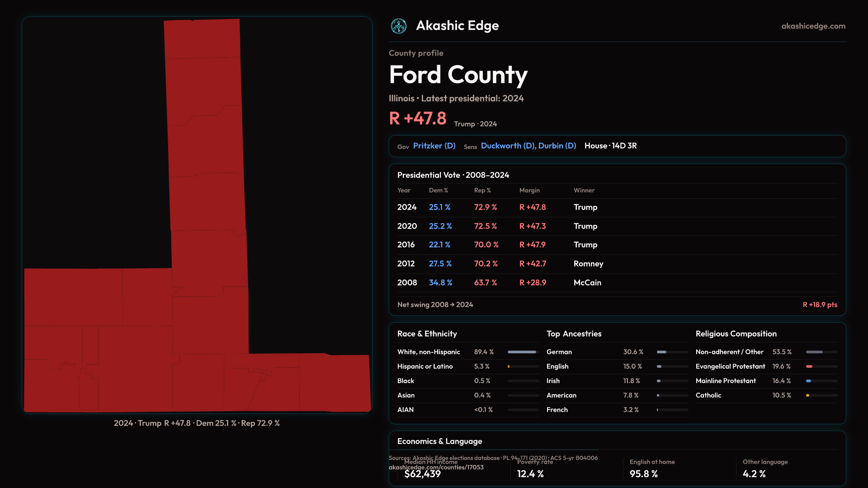
Task: Select the 2024 presidential vote row
Action: point(617,207)
